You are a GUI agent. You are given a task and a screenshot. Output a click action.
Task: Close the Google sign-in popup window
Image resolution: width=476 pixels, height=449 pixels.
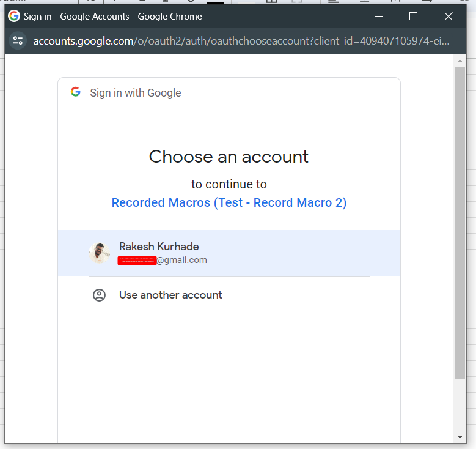[x=449, y=16]
